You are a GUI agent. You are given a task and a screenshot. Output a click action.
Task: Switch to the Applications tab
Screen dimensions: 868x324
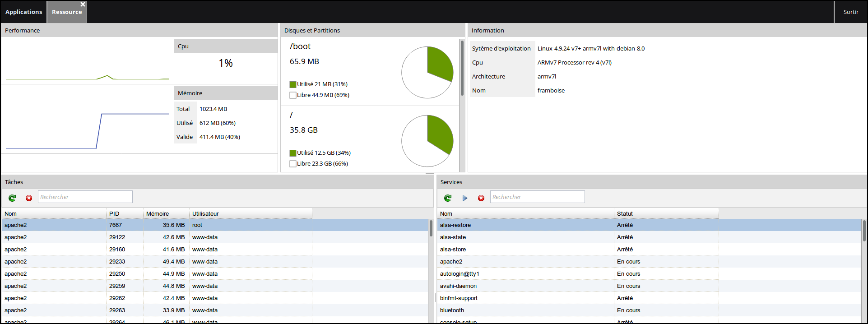(23, 12)
